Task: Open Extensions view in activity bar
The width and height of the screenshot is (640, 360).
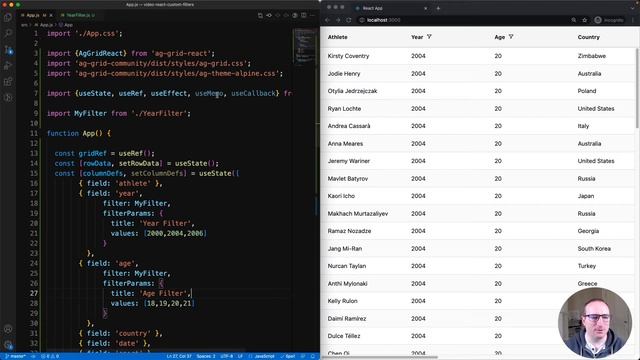Action: [x=8, y=82]
